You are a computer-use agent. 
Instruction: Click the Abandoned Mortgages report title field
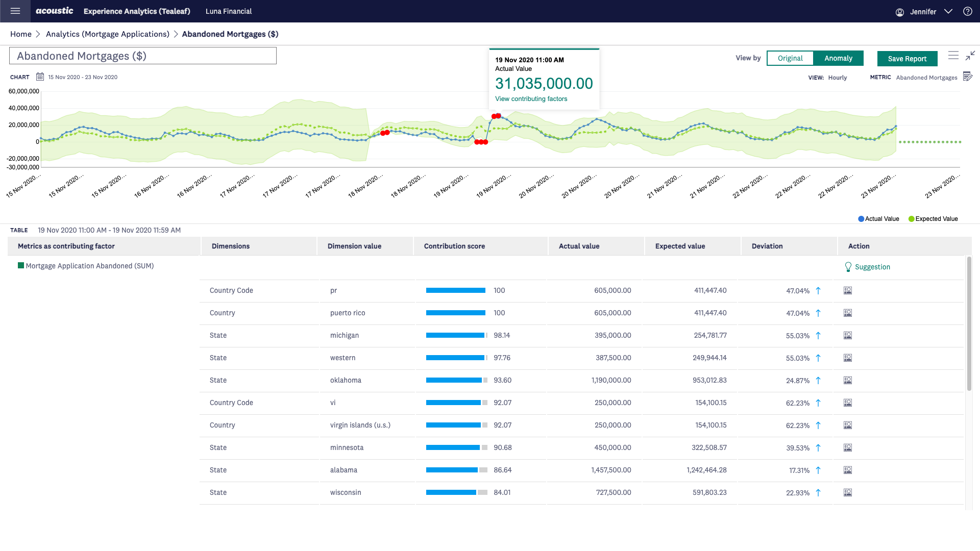pos(143,56)
